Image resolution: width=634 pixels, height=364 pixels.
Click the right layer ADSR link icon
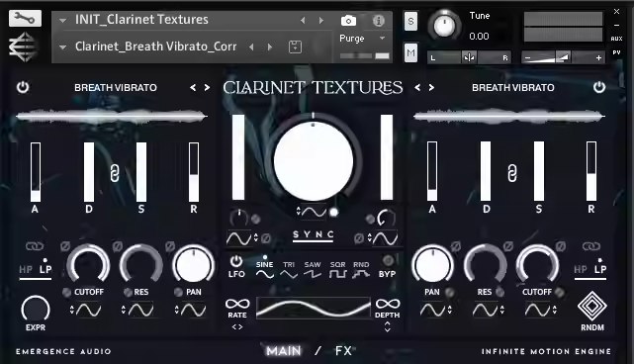pyautogui.click(x=512, y=173)
